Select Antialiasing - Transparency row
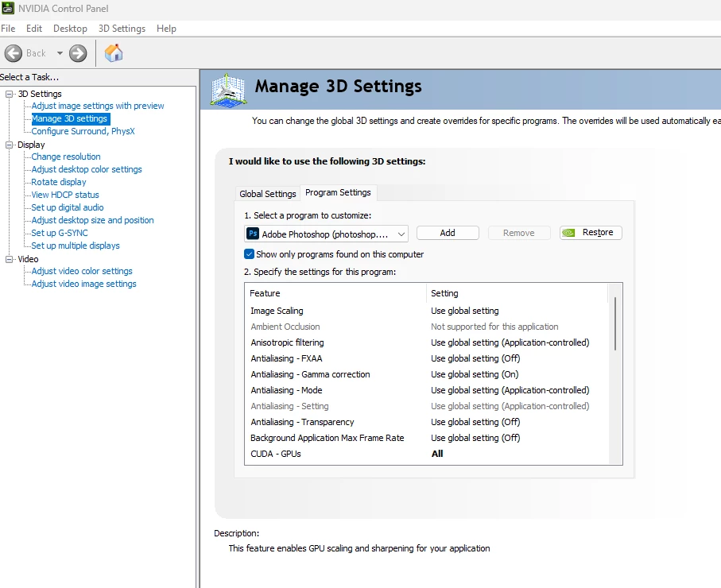 tap(426, 422)
